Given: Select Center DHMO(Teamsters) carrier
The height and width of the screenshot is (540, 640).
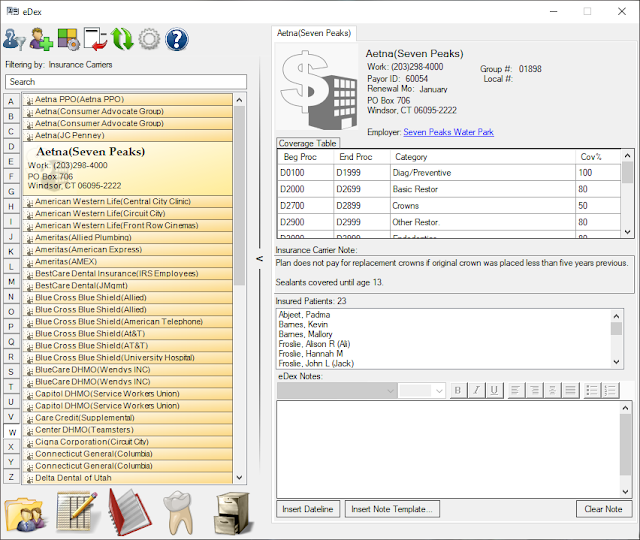Looking at the screenshot, I should tap(128, 430).
